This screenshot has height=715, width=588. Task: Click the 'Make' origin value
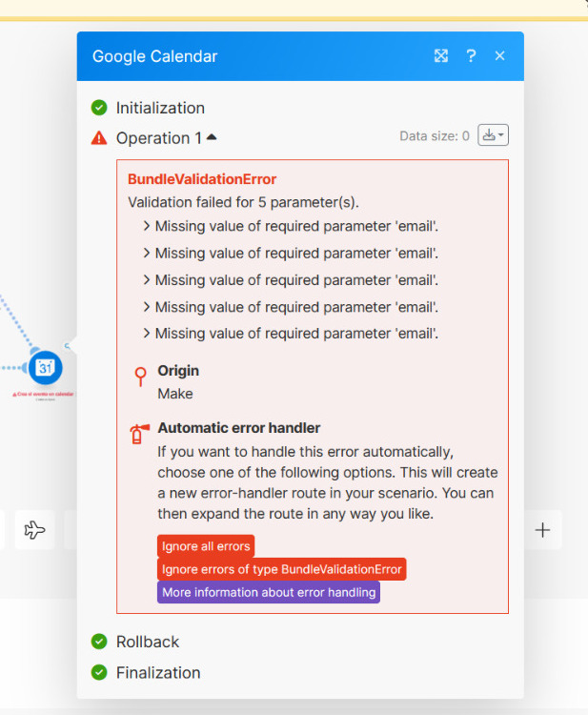(x=175, y=394)
